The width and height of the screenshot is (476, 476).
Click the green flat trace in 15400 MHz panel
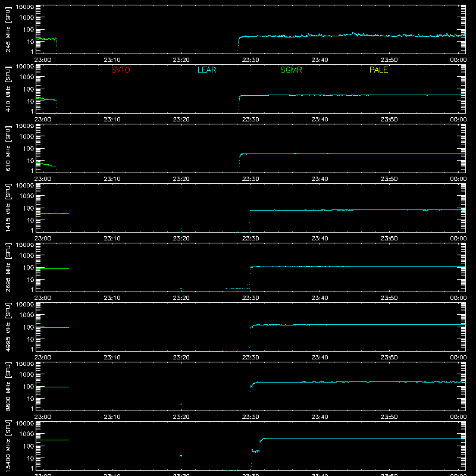pyautogui.click(x=52, y=440)
